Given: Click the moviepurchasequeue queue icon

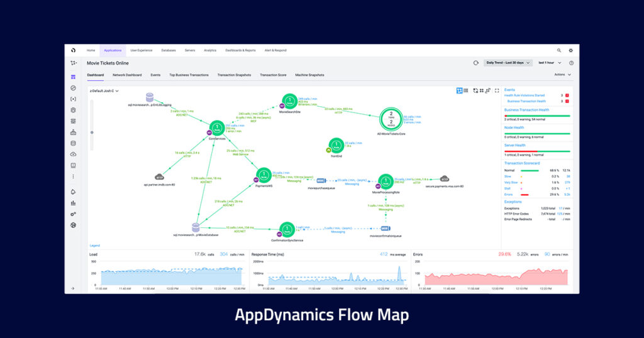Looking at the screenshot, I should coord(321,180).
